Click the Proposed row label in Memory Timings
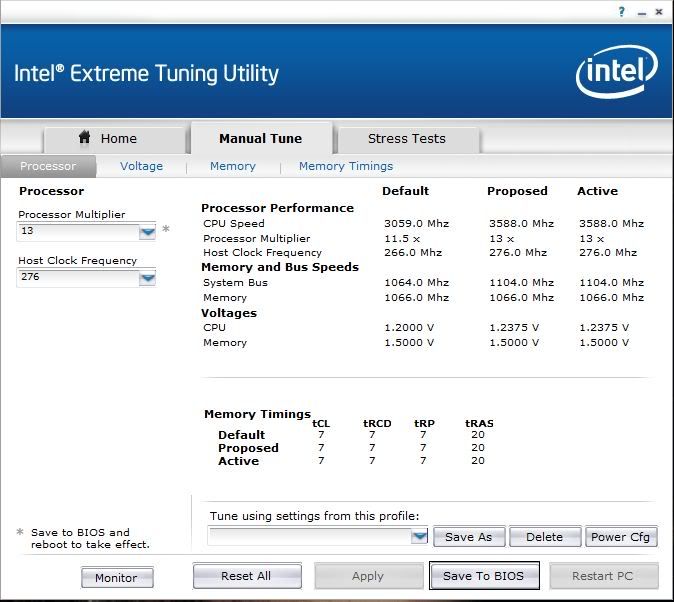674x602 pixels. tap(248, 448)
